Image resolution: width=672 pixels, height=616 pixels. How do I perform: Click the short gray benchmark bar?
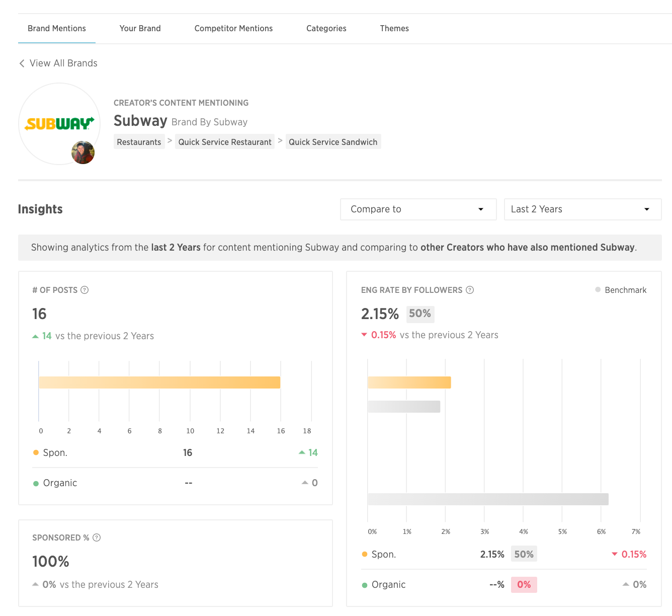(404, 407)
